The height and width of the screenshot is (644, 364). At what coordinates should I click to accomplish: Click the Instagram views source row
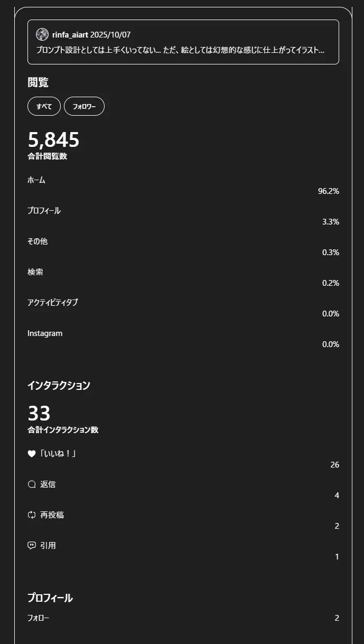coord(183,339)
